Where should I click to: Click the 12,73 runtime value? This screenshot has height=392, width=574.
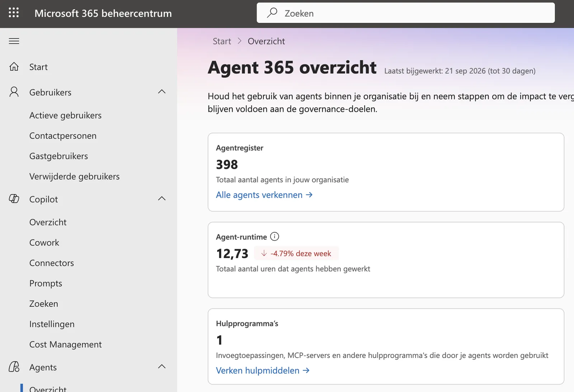[x=232, y=254]
